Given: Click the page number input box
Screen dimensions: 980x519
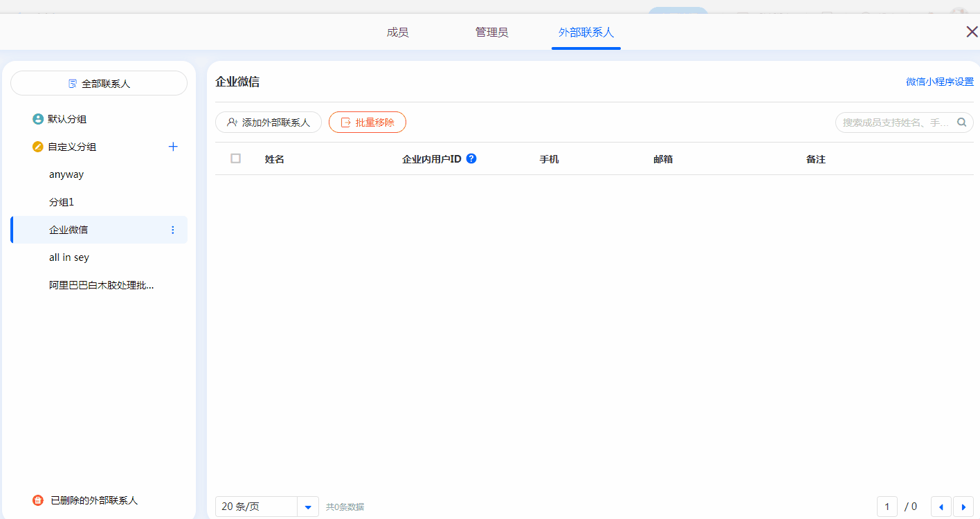Looking at the screenshot, I should (x=887, y=507).
